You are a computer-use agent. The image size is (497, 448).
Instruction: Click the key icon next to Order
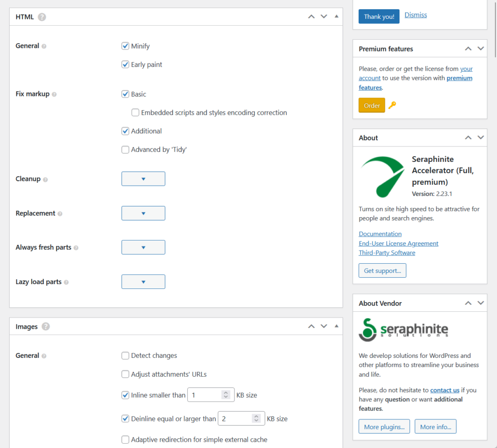(392, 105)
